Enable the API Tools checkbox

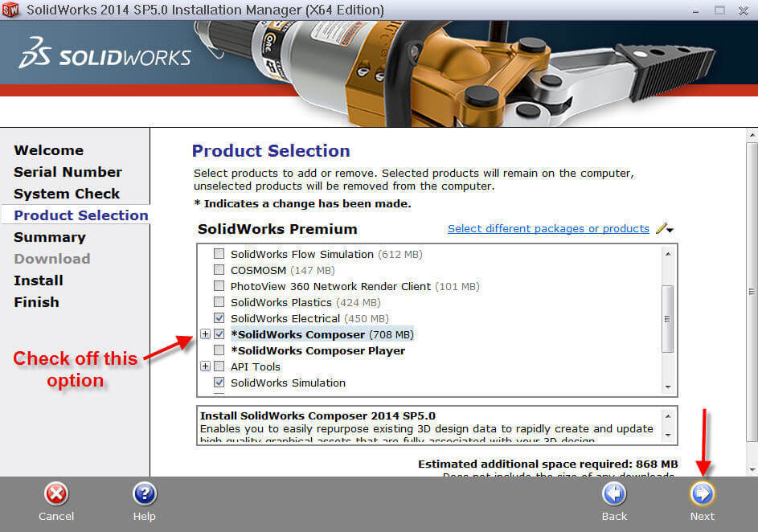click(x=219, y=366)
